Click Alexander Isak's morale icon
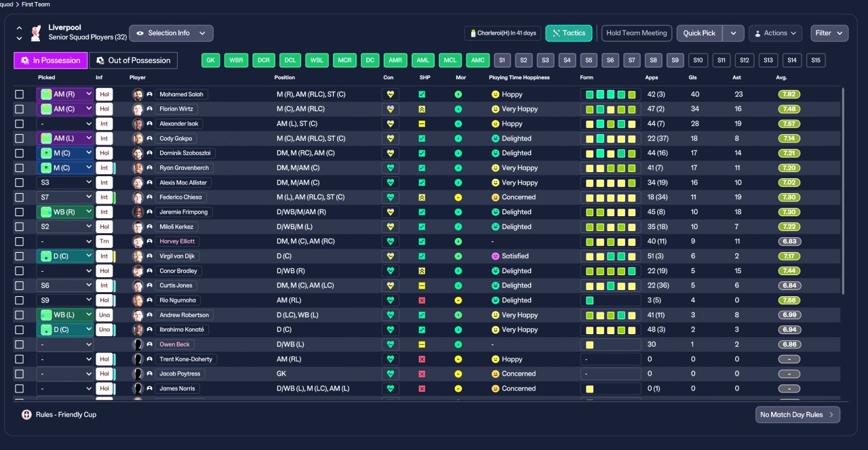 click(458, 124)
